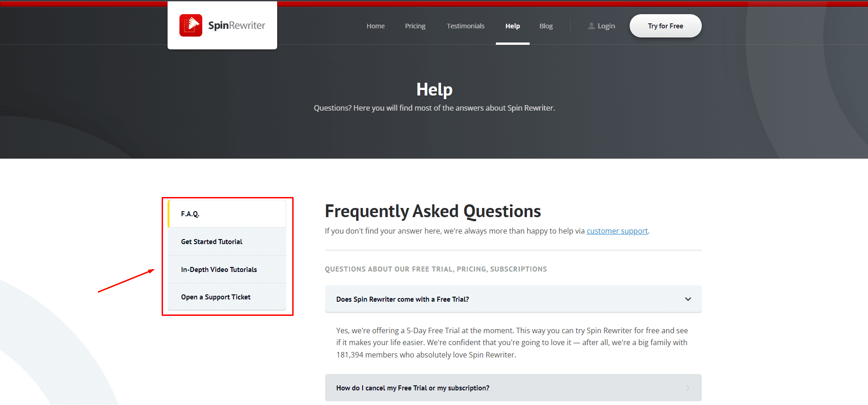Click the Try for Free button
Viewport: 868px width, 405px height.
pos(665,26)
